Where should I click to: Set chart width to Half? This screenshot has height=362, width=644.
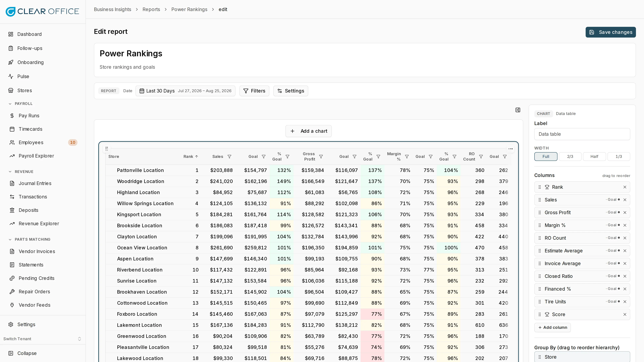coord(594,157)
